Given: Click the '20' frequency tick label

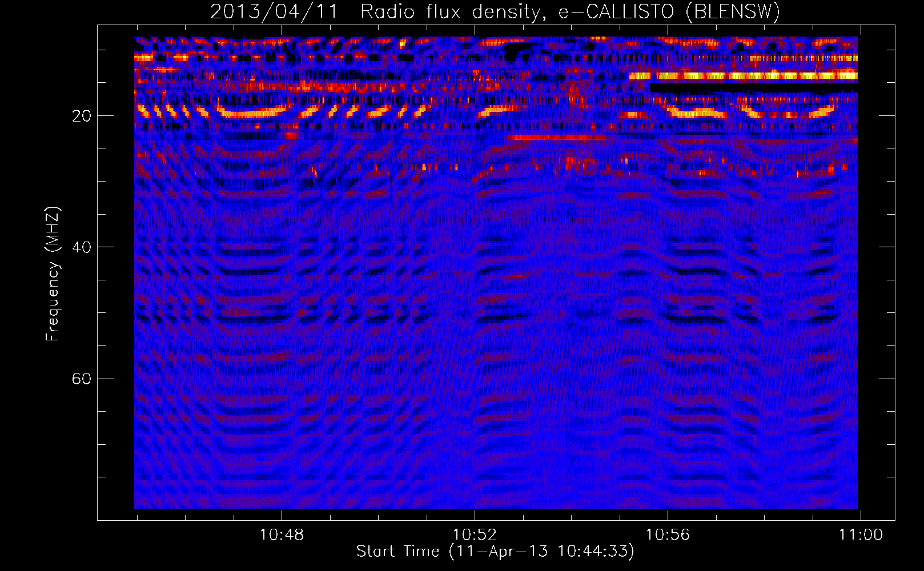Looking at the screenshot, I should (x=81, y=116).
